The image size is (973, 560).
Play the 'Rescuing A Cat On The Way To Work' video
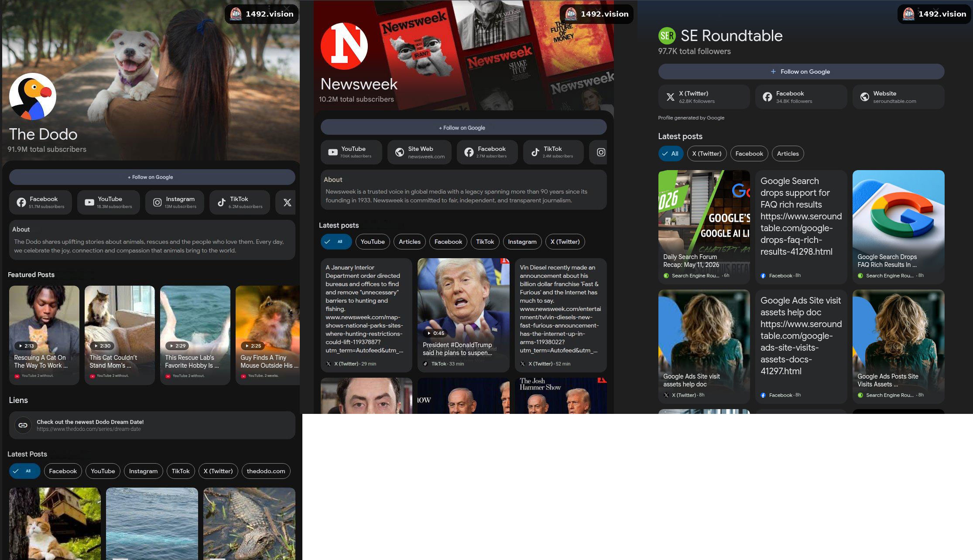tap(44, 335)
